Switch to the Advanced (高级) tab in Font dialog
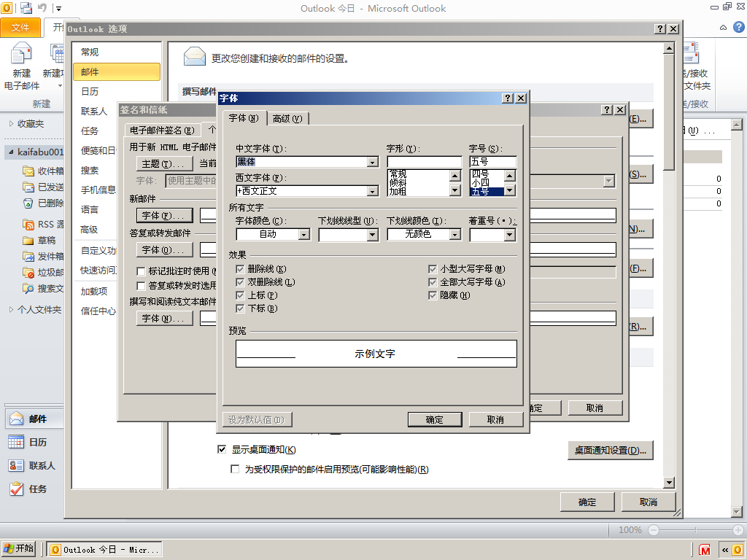Image resolution: width=747 pixels, height=560 pixels. click(x=287, y=119)
